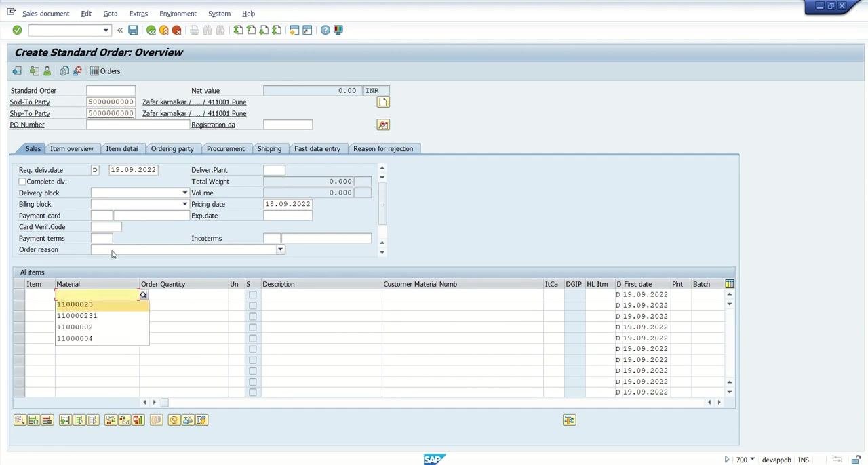This screenshot has height=465, width=868.
Task: Click the items table bottom scroll-down arrow
Action: pos(730,392)
